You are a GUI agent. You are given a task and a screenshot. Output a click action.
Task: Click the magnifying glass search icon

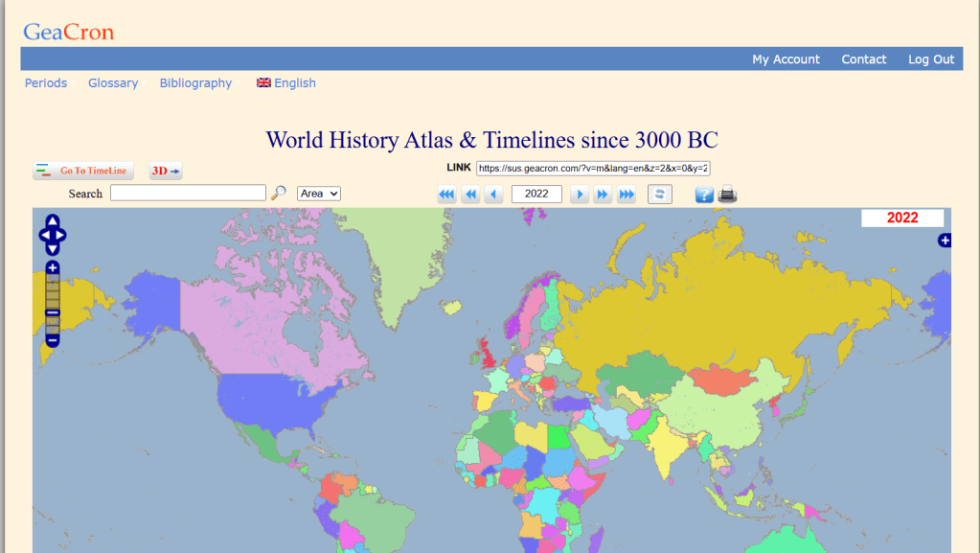click(x=279, y=194)
